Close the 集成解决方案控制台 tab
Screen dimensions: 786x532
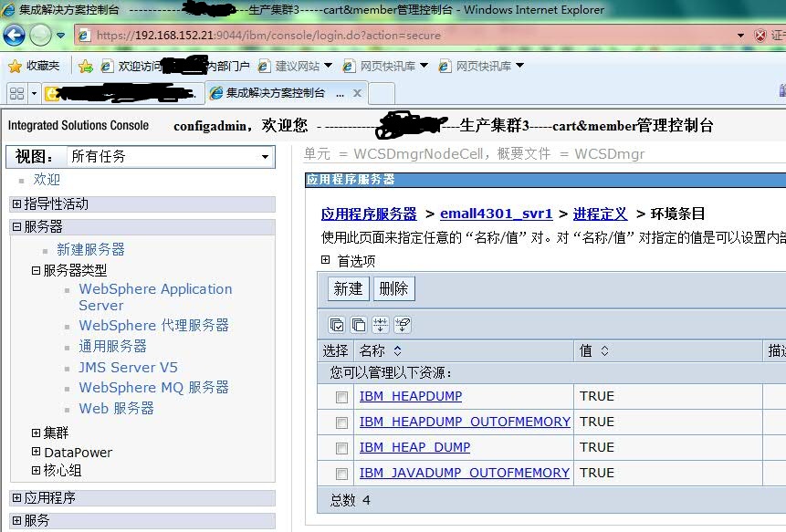pyautogui.click(x=357, y=93)
